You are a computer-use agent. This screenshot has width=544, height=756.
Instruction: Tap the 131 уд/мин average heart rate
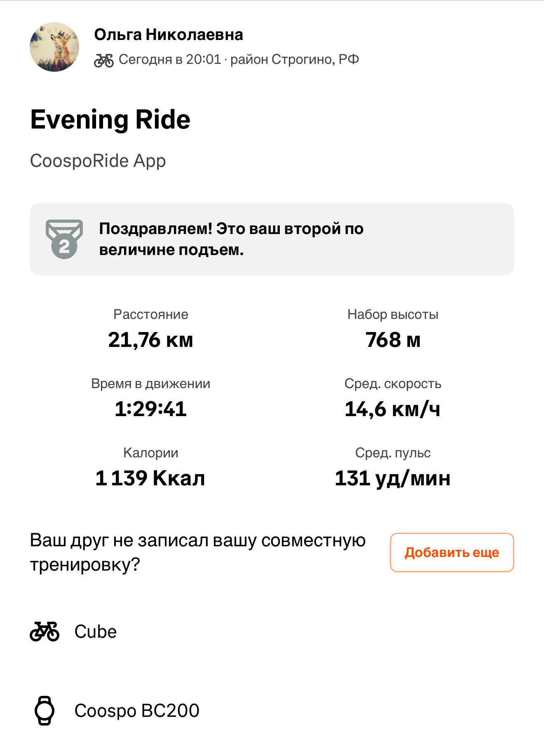click(393, 478)
